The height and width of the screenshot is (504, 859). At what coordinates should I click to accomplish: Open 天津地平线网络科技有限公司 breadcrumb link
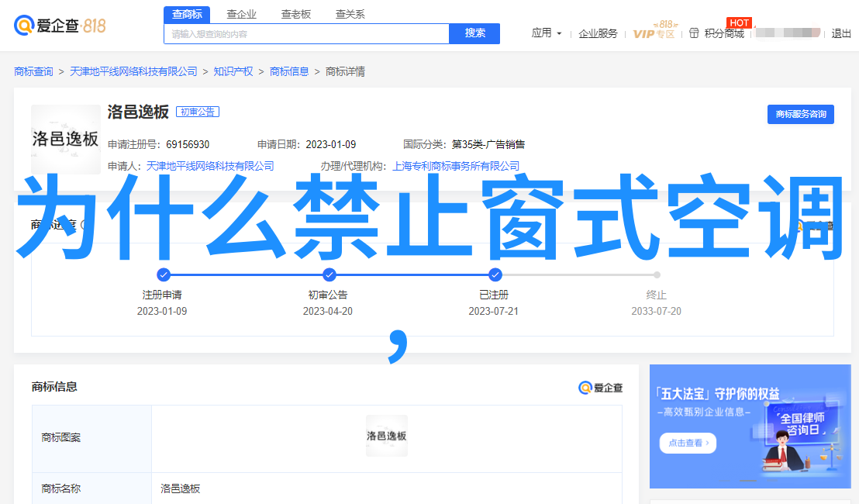pos(133,72)
